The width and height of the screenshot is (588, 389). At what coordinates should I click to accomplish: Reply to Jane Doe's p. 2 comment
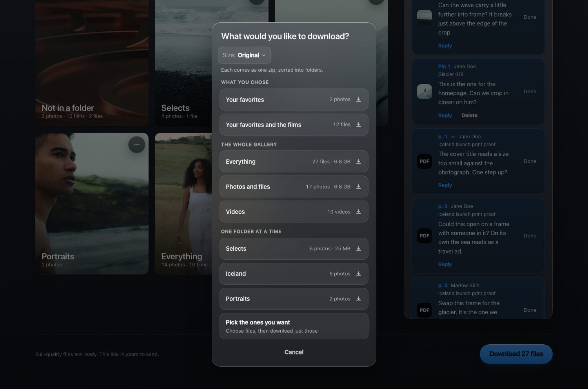445,264
